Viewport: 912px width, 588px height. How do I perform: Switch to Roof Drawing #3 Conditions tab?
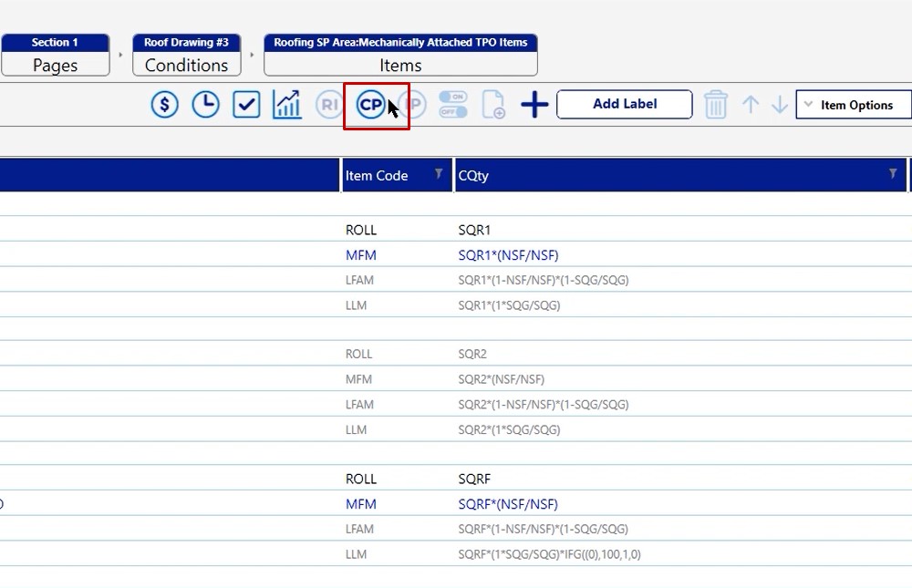tap(186, 56)
